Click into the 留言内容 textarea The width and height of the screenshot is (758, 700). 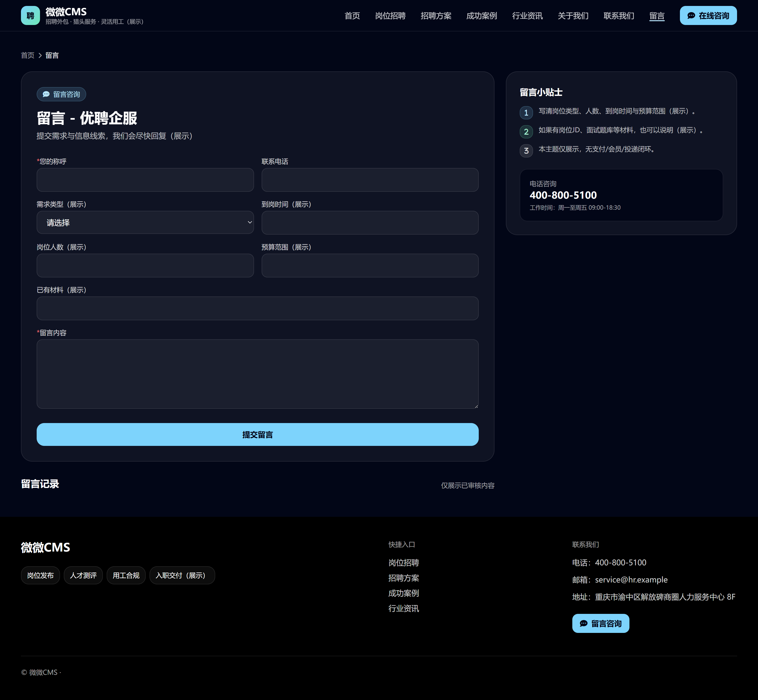click(257, 374)
